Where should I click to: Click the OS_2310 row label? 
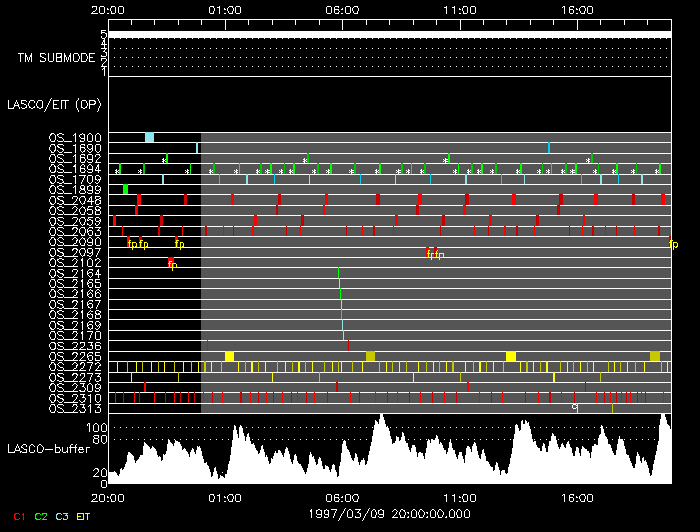[x=74, y=398]
